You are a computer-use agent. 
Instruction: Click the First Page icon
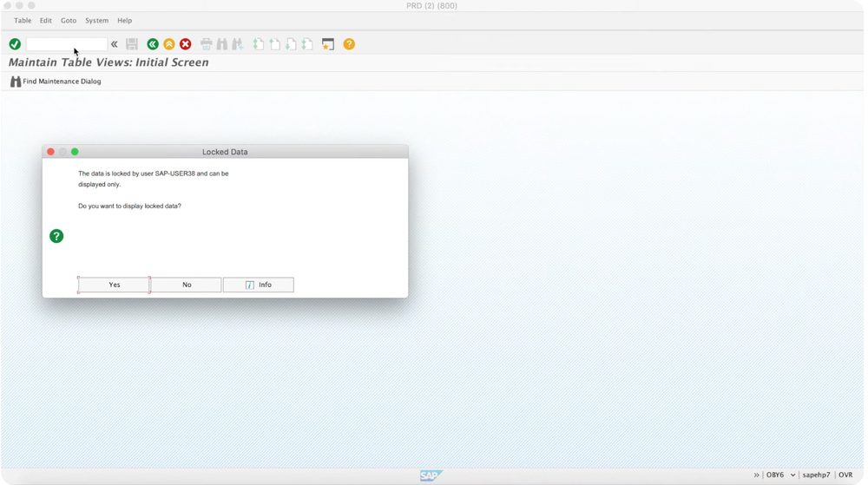(259, 44)
